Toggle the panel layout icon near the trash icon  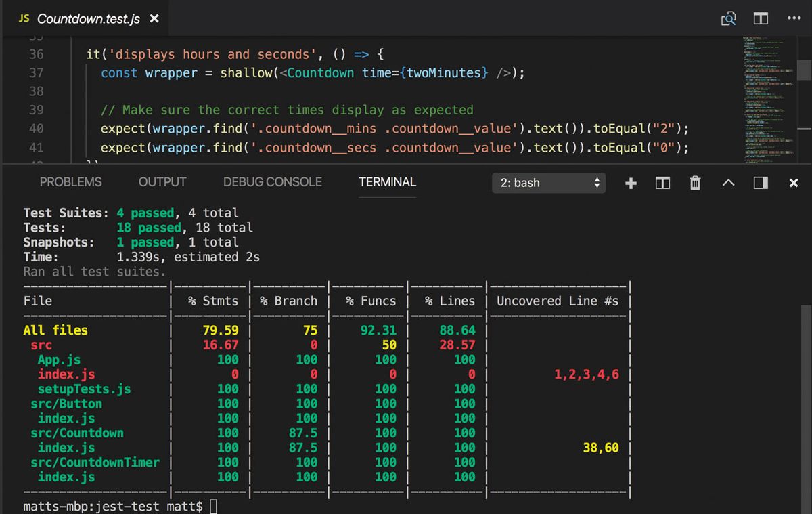point(759,182)
